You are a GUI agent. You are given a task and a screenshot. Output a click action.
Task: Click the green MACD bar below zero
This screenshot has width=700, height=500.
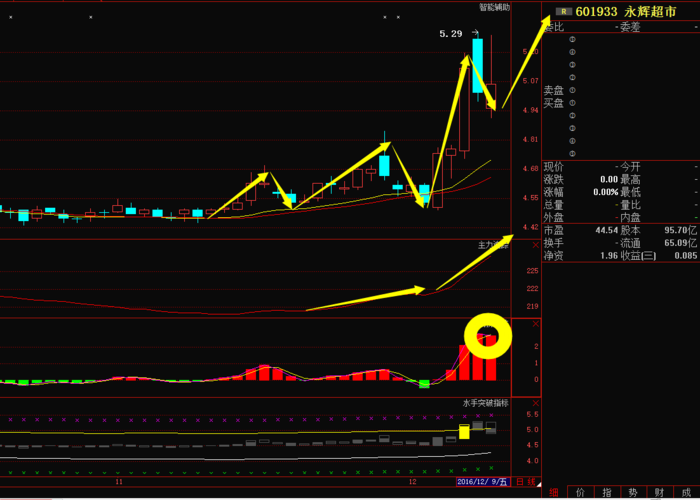click(424, 384)
